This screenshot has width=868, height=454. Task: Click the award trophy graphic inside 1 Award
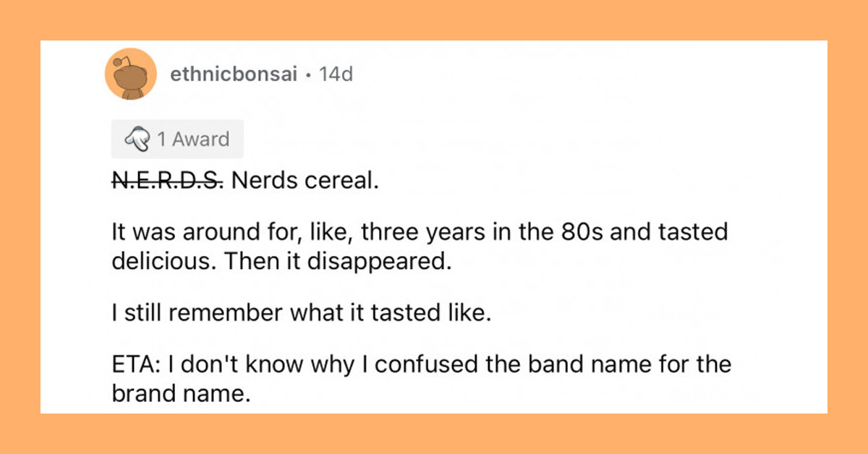138,138
